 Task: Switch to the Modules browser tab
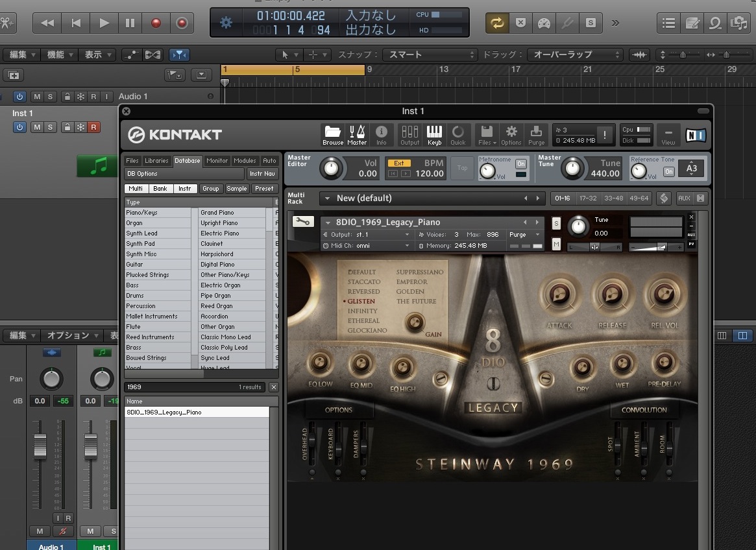coord(245,161)
